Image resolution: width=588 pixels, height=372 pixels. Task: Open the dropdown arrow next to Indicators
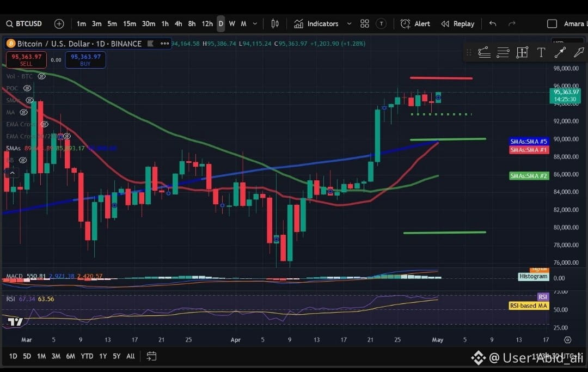coord(349,23)
